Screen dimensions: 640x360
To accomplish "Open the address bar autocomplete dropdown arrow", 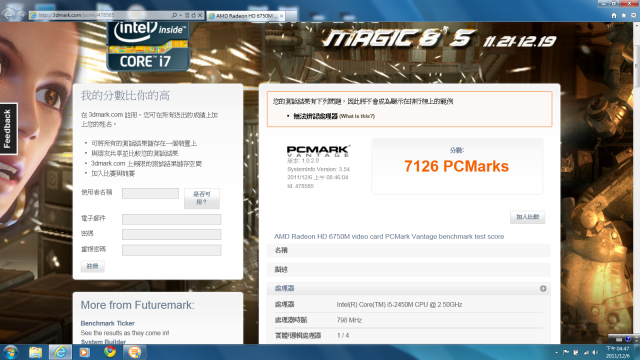I will tap(180, 15).
